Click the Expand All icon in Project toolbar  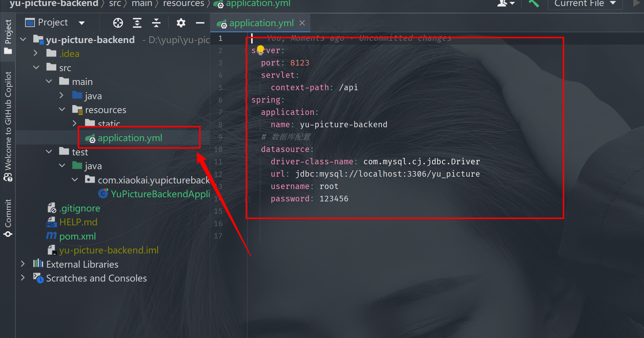click(137, 23)
